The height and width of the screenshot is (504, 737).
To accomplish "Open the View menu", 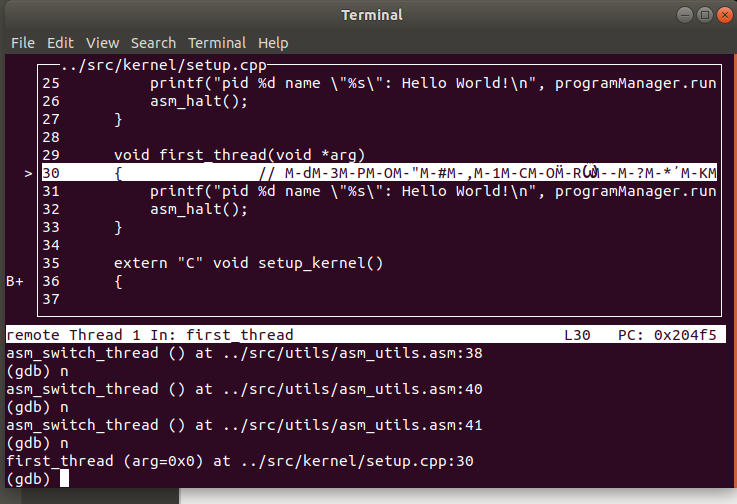I will 102,43.
